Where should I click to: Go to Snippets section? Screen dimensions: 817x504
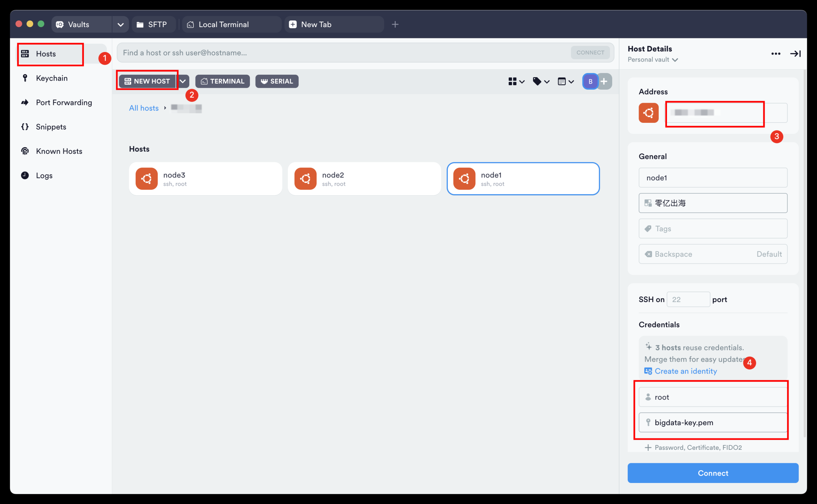click(51, 127)
